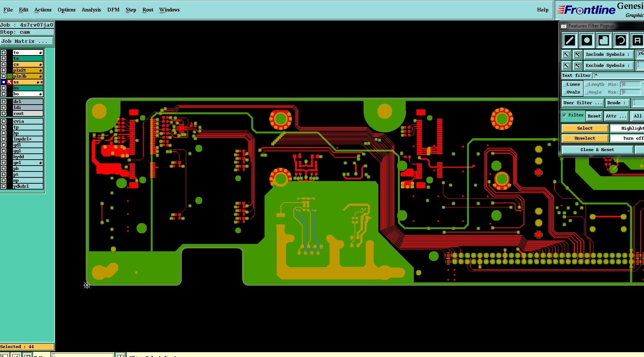Select the Text feature type icon
This screenshot has height=357, width=644.
coord(637,40)
